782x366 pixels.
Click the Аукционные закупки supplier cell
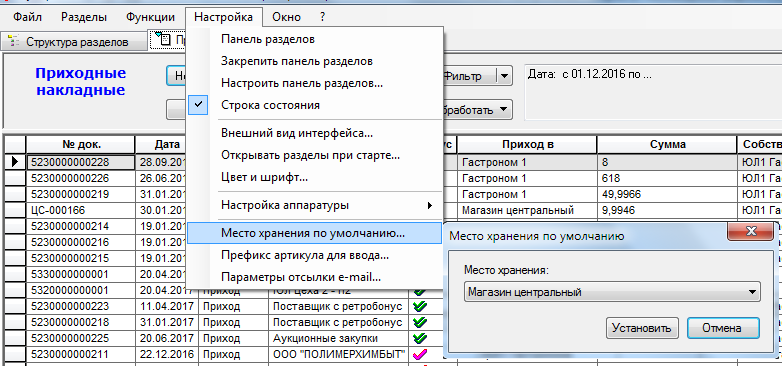(x=338, y=339)
